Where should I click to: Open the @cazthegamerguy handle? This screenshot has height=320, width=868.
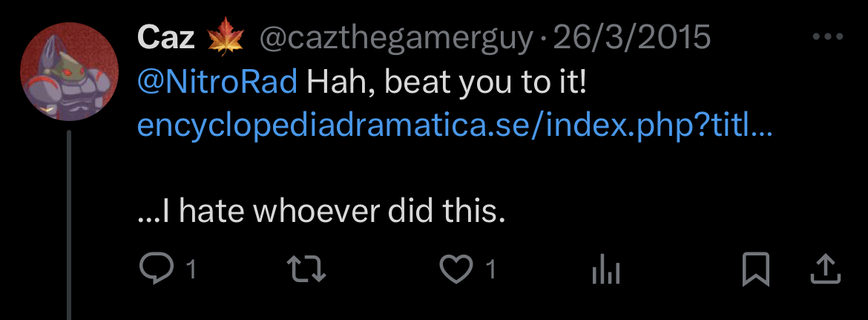point(395,39)
